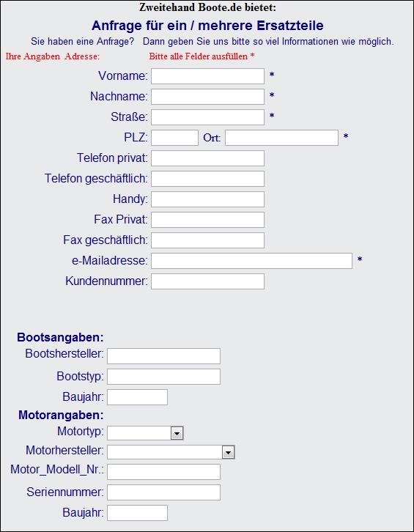Click the Motor_Modell_Nr. input field
Image resolution: width=414 pixels, height=532 pixels.
tap(163, 472)
